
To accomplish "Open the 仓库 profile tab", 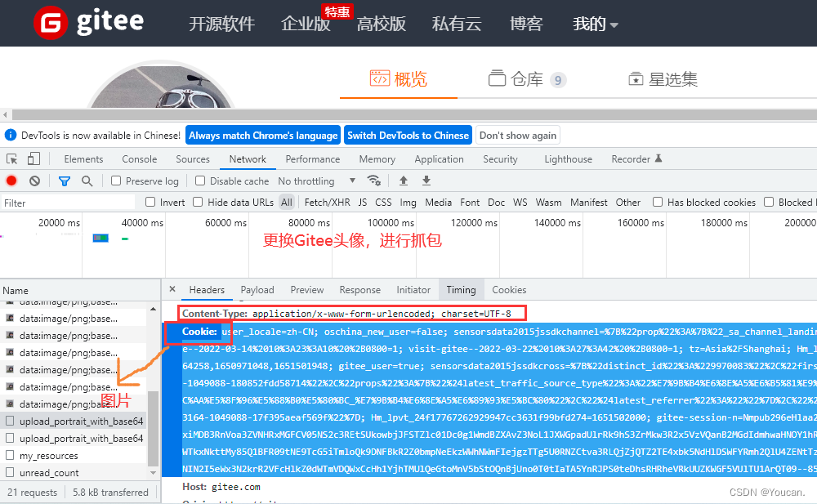I will (527, 79).
